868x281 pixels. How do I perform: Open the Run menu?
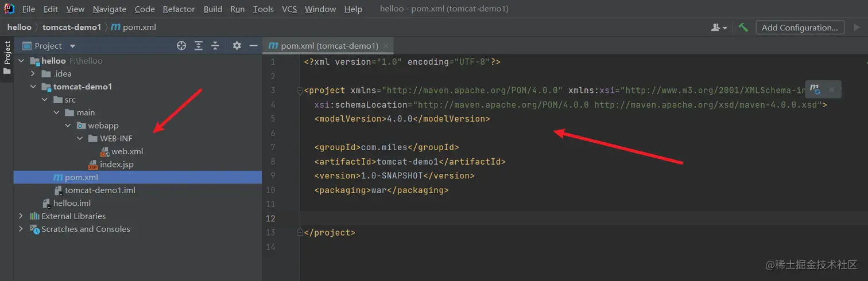pos(237,9)
